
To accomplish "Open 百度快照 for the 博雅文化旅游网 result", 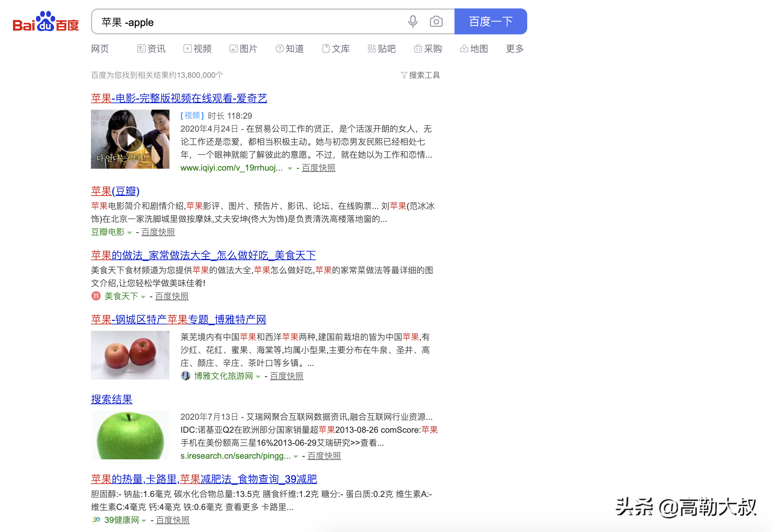I will [287, 376].
